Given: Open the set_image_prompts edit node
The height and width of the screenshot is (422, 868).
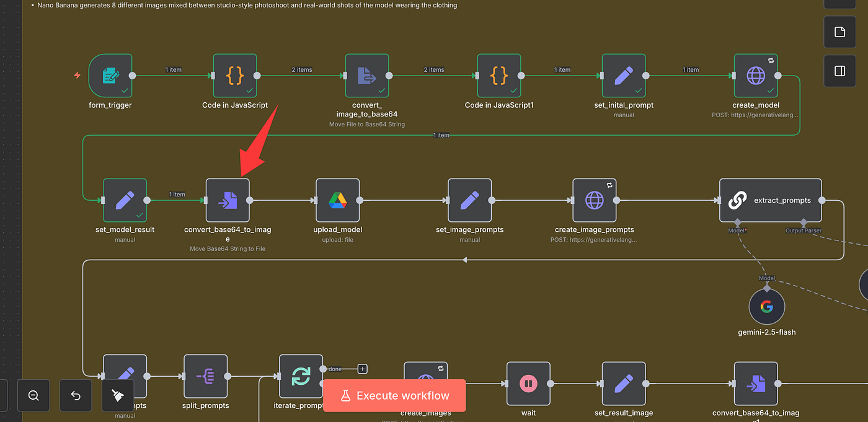Looking at the screenshot, I should 469,200.
